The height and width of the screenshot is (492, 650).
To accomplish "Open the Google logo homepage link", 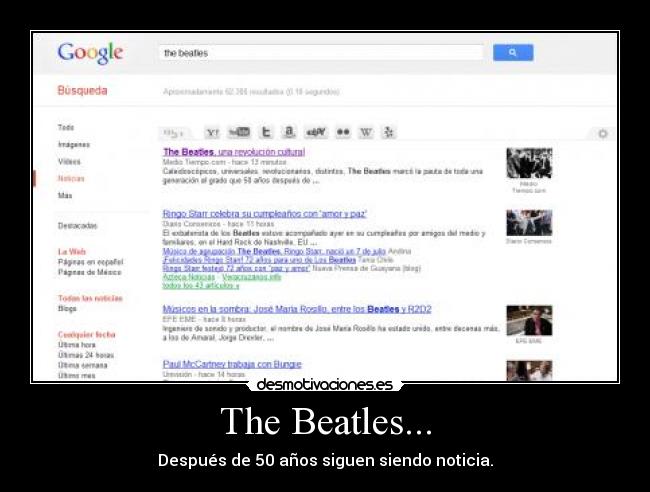I will pyautogui.click(x=90, y=53).
